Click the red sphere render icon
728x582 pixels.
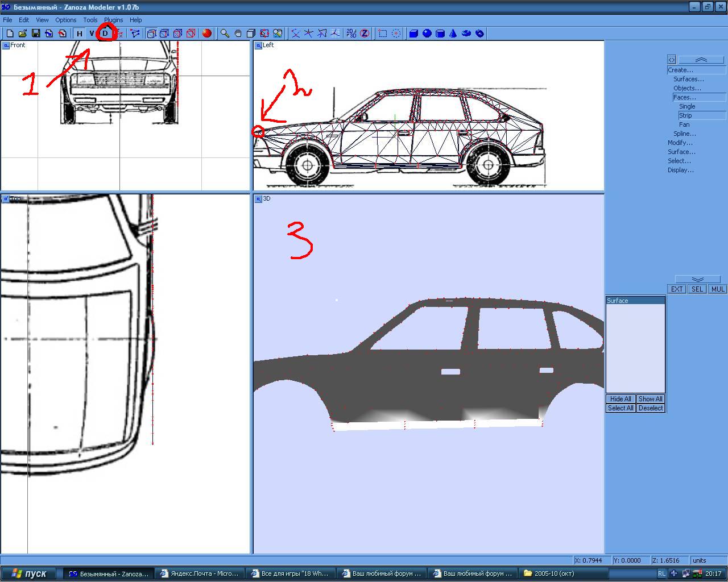point(207,34)
